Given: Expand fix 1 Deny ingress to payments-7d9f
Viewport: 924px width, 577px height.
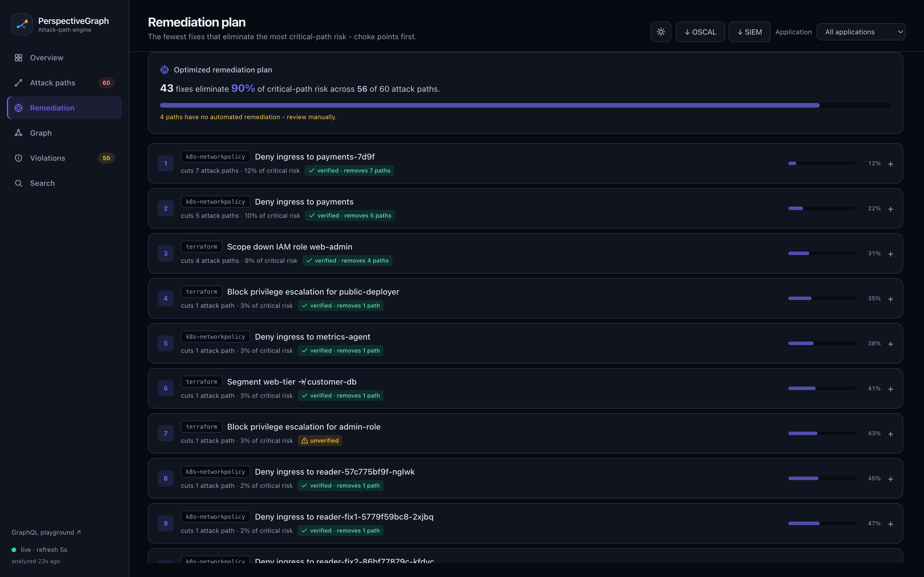Looking at the screenshot, I should [x=891, y=164].
